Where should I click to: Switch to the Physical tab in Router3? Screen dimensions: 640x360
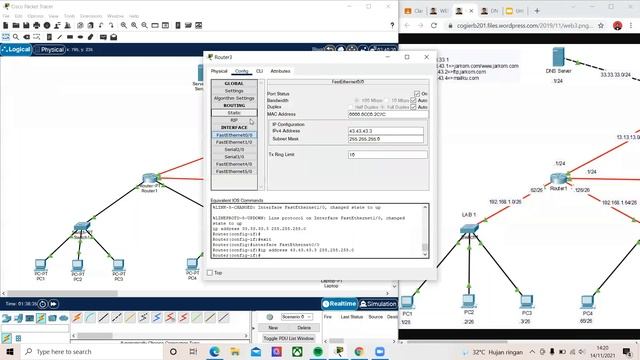click(x=219, y=71)
